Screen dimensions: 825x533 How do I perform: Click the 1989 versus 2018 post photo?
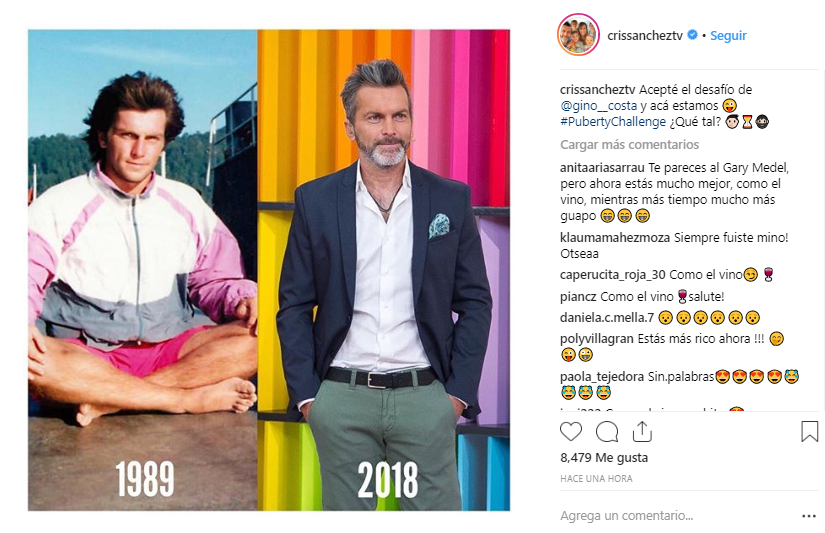tap(269, 270)
